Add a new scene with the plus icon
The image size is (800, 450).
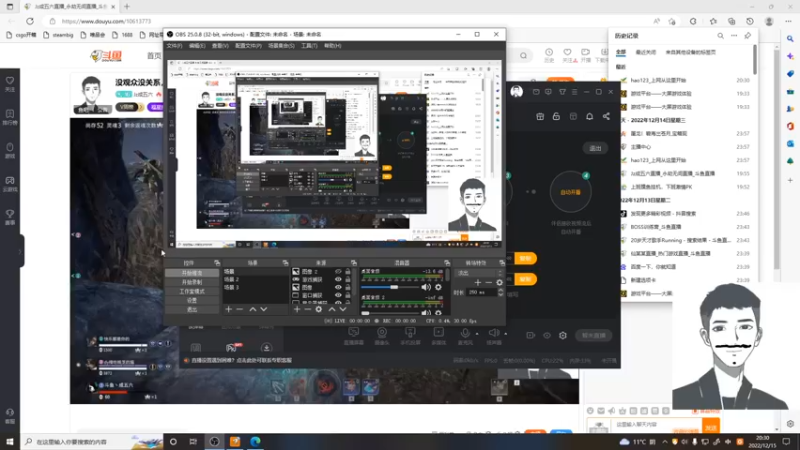[228, 309]
